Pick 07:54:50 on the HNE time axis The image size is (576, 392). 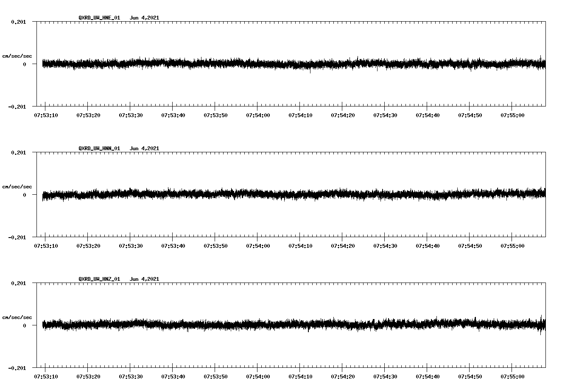click(470, 115)
